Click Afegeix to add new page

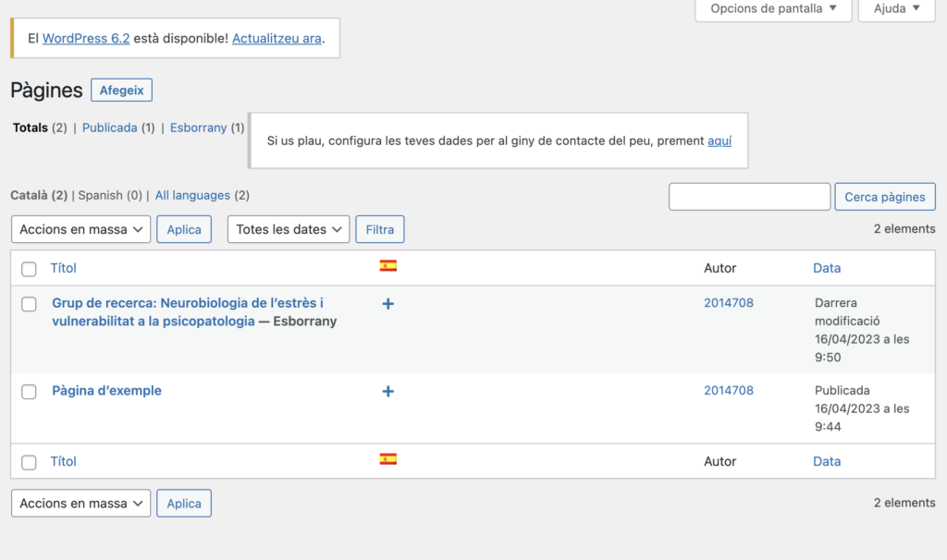pyautogui.click(x=121, y=90)
